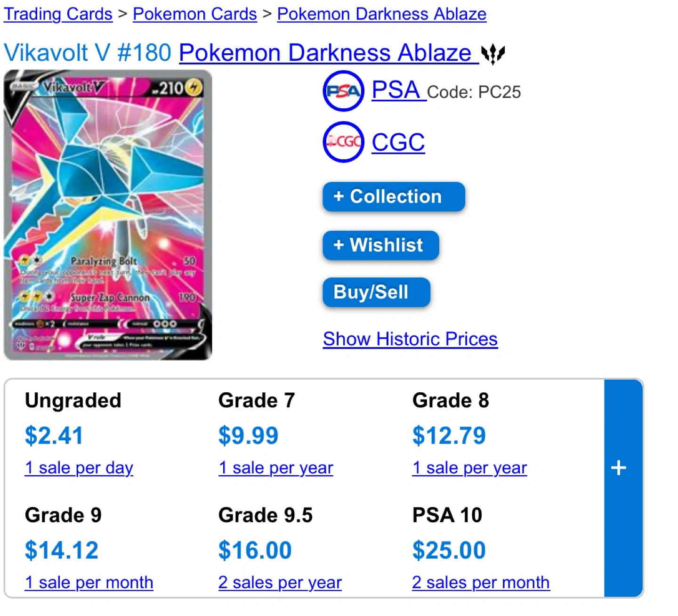The height and width of the screenshot is (616, 678).
Task: Add card to Wishlist
Action: coord(381,245)
